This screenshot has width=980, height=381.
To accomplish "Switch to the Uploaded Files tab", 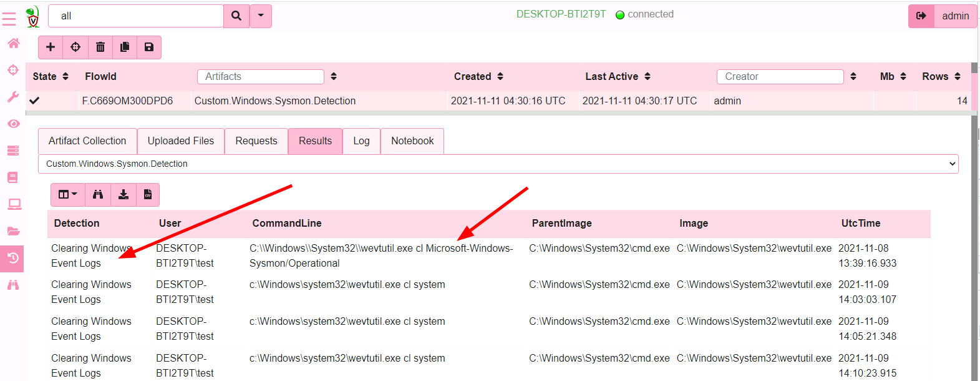I will coord(180,141).
